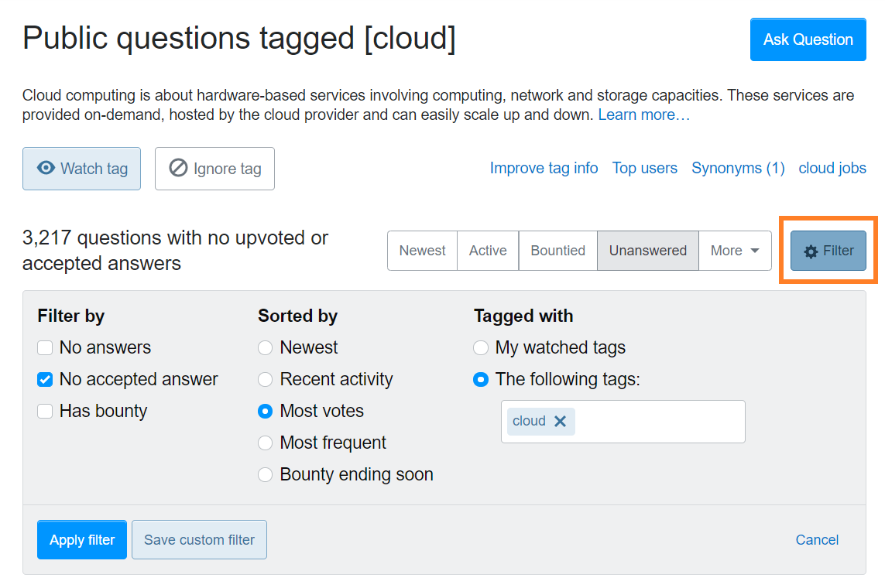
Task: Enable the Has bounty checkbox
Action: tap(46, 412)
